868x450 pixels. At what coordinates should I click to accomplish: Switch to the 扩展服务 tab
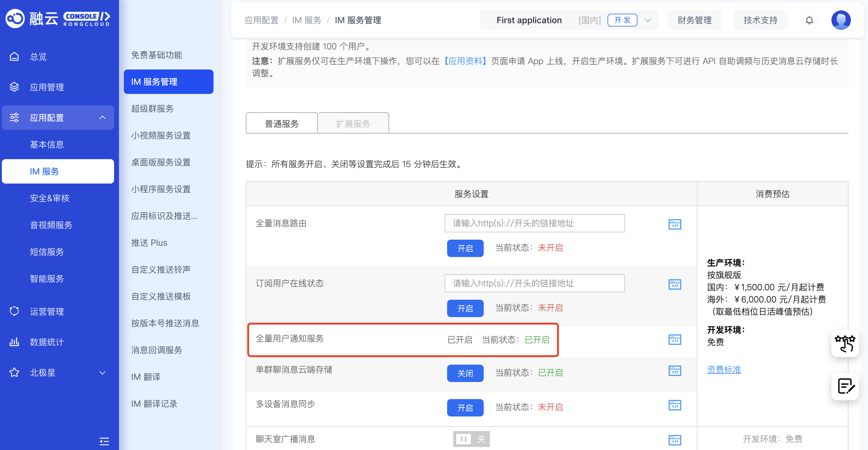click(353, 123)
